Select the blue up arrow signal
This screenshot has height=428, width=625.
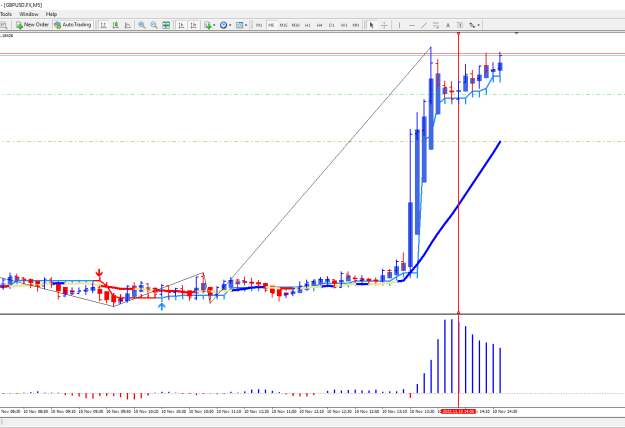pos(161,306)
